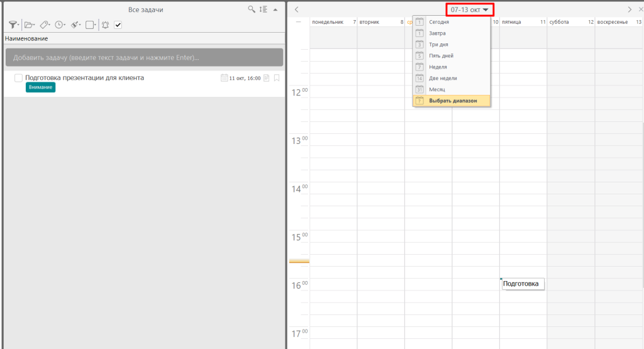Open the color marker dropdown in toolbar
Image resolution: width=644 pixels, height=349 pixels.
75,25
